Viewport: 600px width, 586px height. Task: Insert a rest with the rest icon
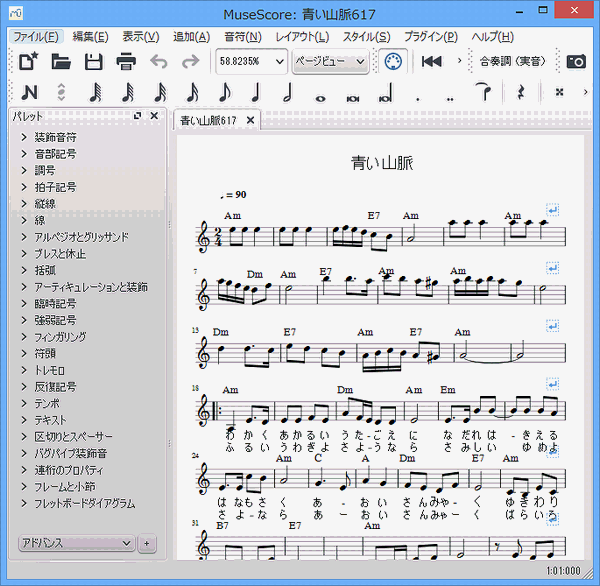[x=520, y=92]
